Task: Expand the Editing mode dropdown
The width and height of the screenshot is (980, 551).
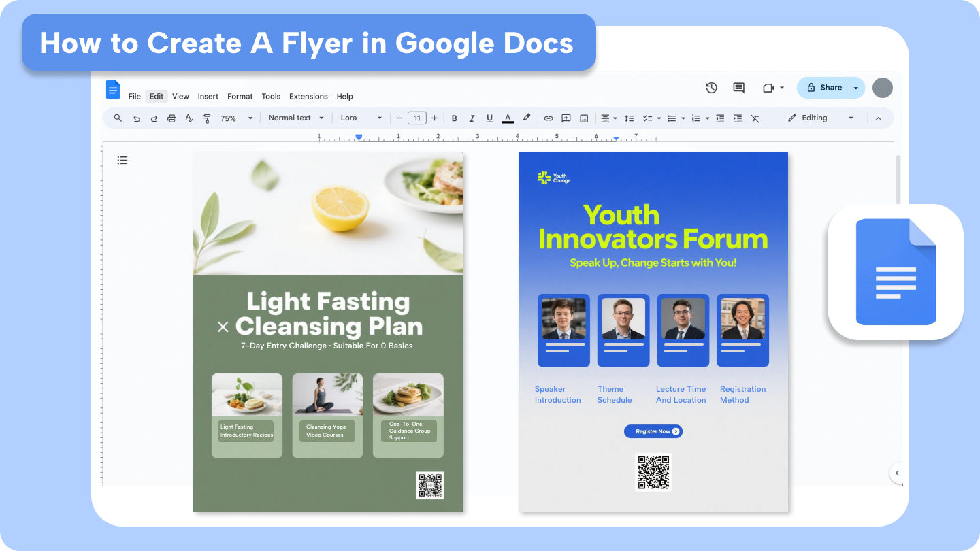Action: (850, 118)
